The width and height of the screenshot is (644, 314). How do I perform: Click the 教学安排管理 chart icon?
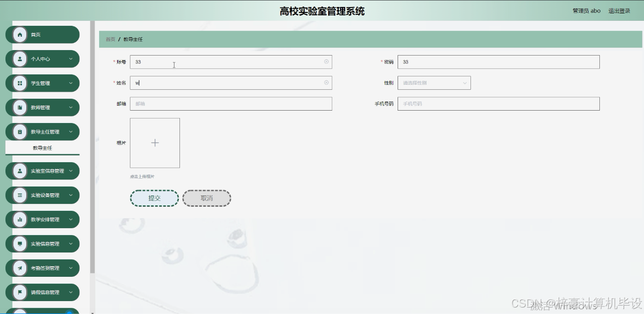(x=19, y=219)
